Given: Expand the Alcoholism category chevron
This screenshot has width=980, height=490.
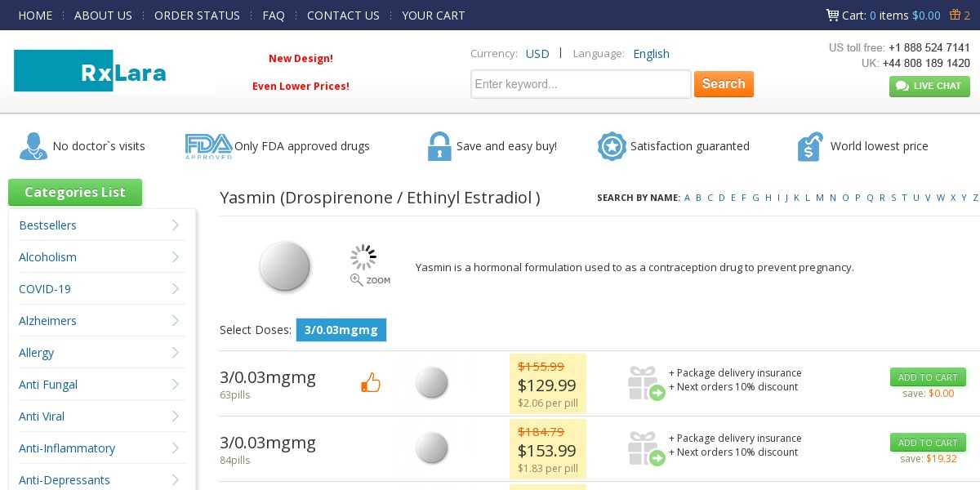Looking at the screenshot, I should tap(176, 256).
